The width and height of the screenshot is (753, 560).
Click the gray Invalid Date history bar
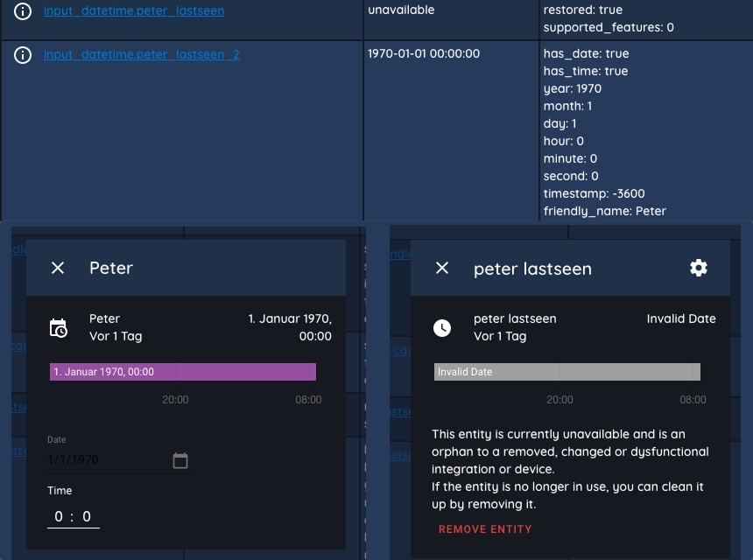point(567,372)
